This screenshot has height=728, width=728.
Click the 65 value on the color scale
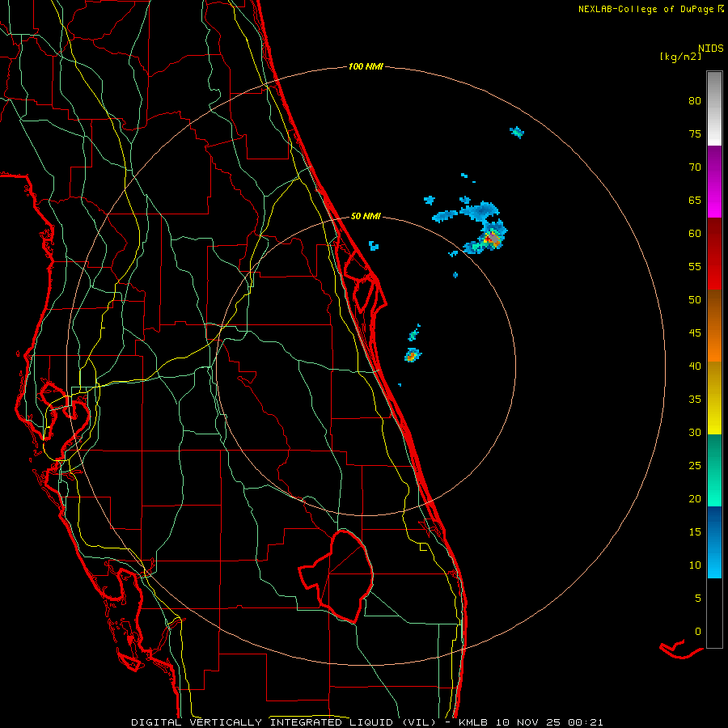click(x=695, y=200)
